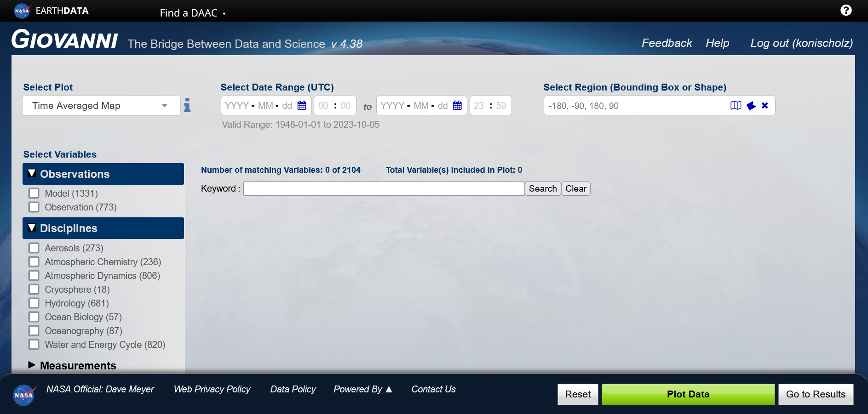Collapse the Disciplines section
The height and width of the screenshot is (414, 868).
[x=103, y=228]
